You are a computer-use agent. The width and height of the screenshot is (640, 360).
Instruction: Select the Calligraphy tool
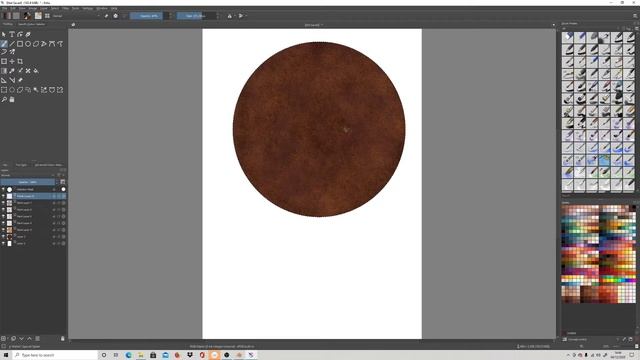28,35
